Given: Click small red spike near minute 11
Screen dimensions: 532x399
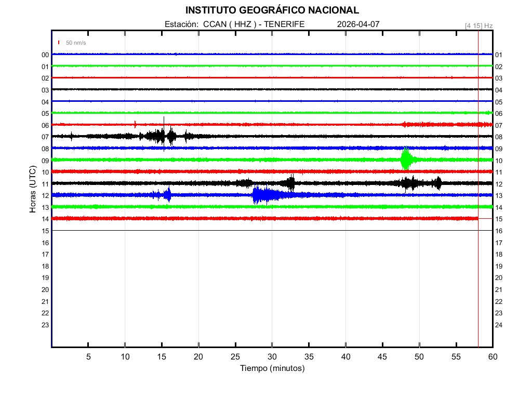Looking at the screenshot, I should [135, 124].
